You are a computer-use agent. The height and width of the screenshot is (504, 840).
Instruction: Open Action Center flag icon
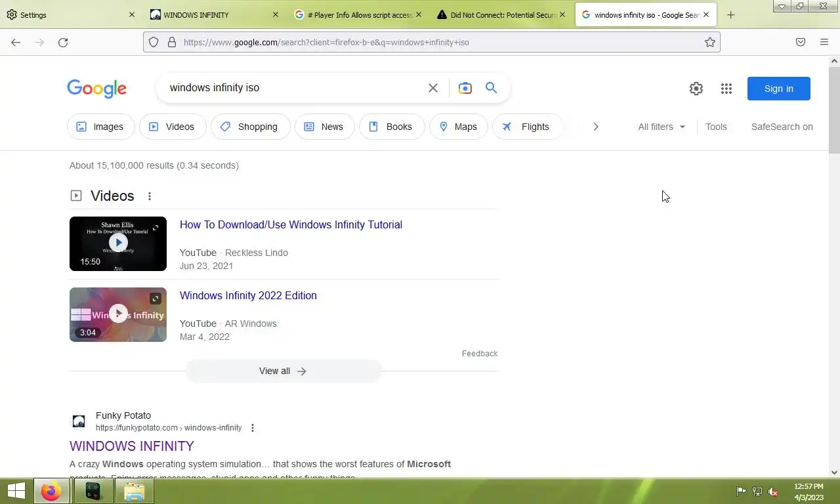click(741, 492)
